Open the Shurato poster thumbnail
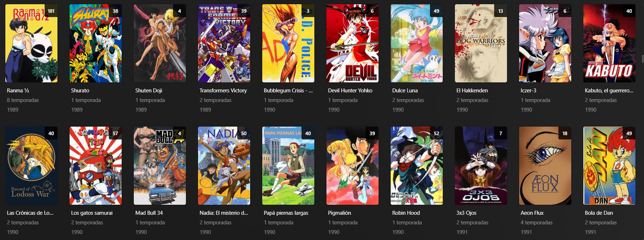Viewport: 644px width, 240px height. 96,43
